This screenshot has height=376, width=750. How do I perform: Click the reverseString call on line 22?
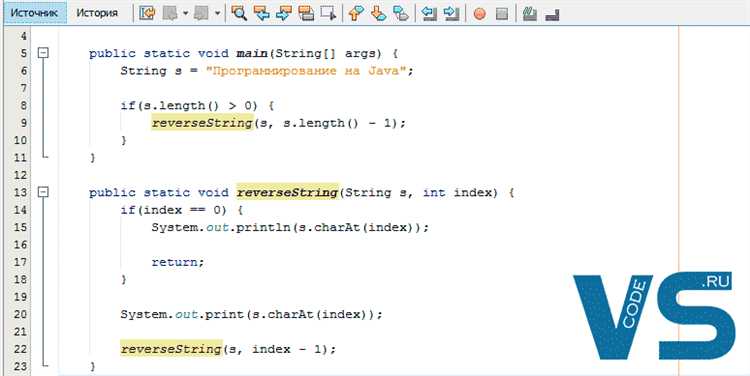click(171, 349)
